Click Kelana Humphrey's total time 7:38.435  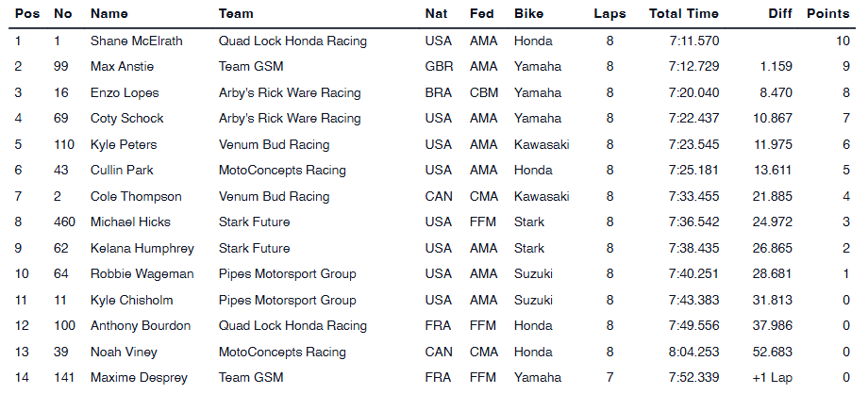[693, 249]
